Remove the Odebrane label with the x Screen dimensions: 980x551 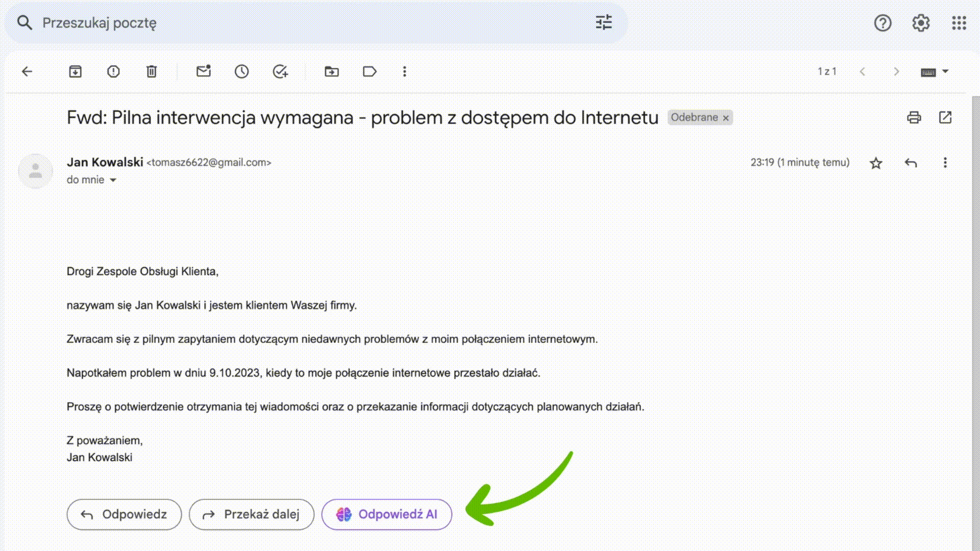point(726,118)
